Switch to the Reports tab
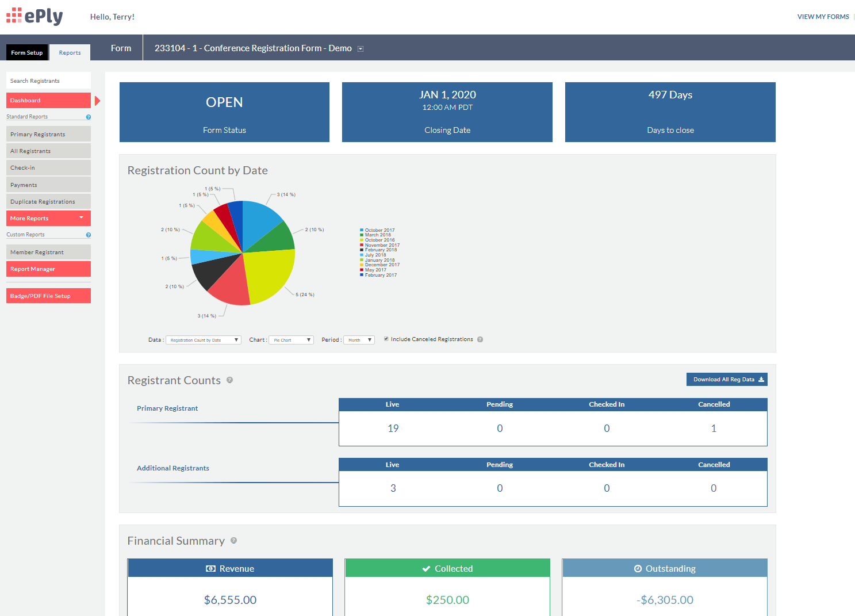 pos(70,52)
